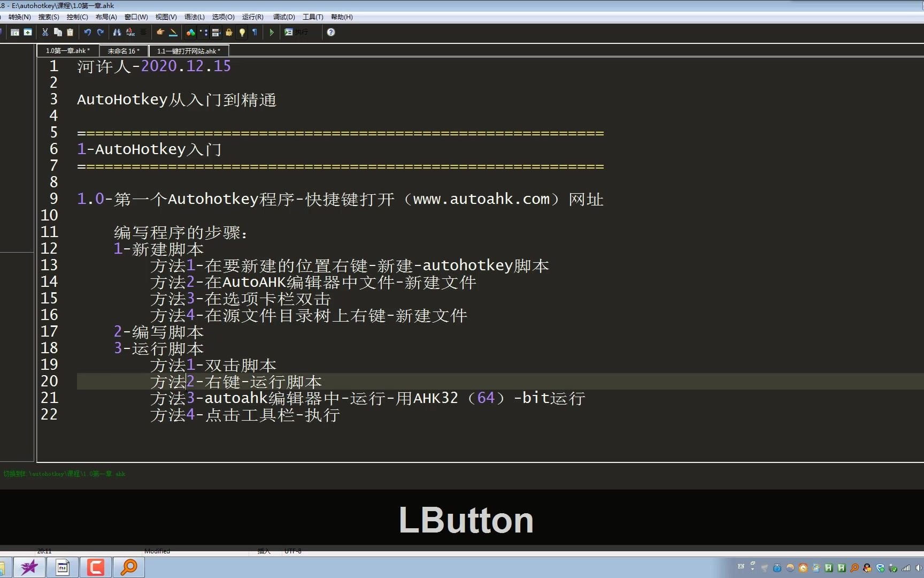Undo the last edit with the undo arrow
Image resolution: width=924 pixels, height=578 pixels.
(x=88, y=32)
